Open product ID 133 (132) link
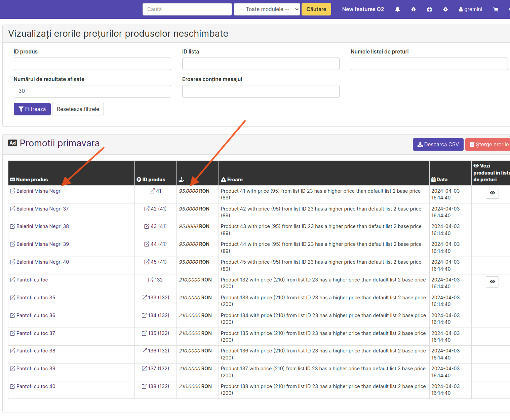 point(156,298)
